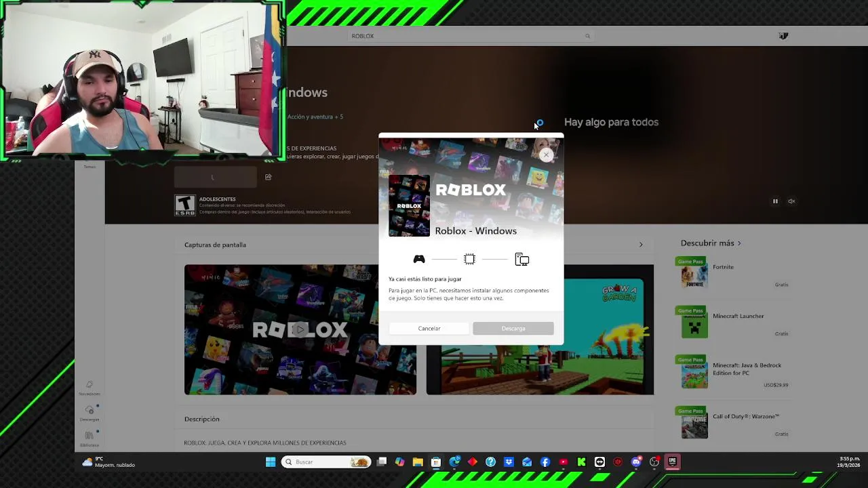The height and width of the screenshot is (488, 868).
Task: Open the Windows Start menu
Action: [271, 462]
